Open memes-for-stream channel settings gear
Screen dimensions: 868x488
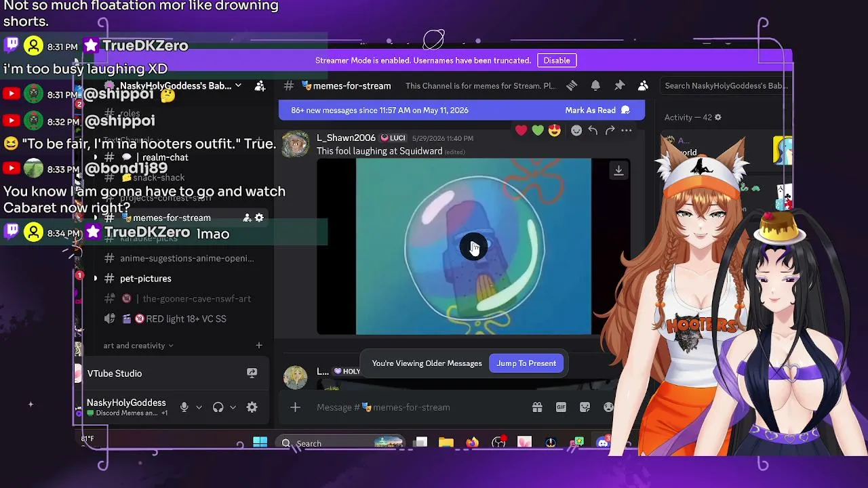point(259,218)
